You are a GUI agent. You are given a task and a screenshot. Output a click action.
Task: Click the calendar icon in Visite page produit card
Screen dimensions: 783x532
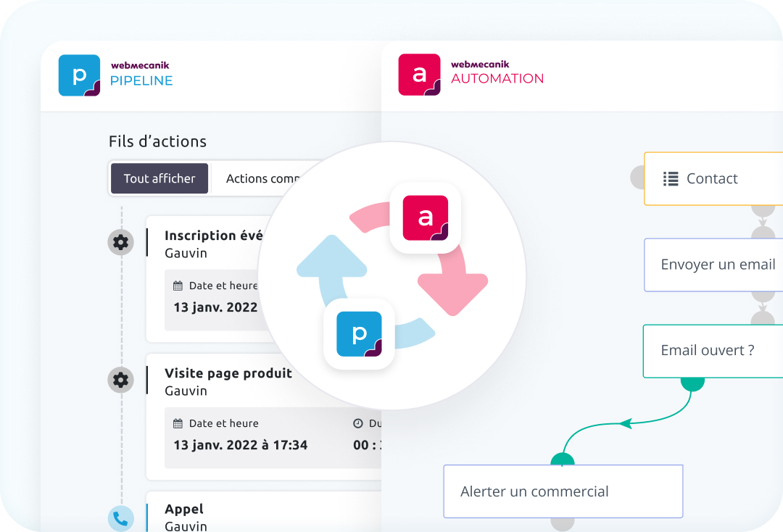click(x=178, y=423)
